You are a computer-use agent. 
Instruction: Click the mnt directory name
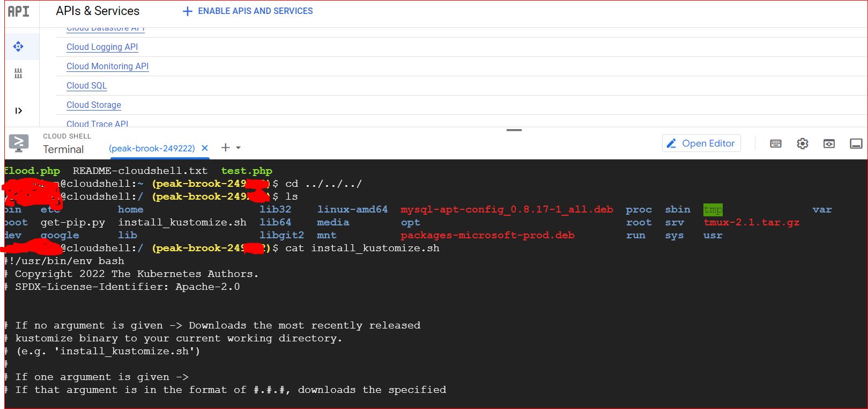(327, 235)
